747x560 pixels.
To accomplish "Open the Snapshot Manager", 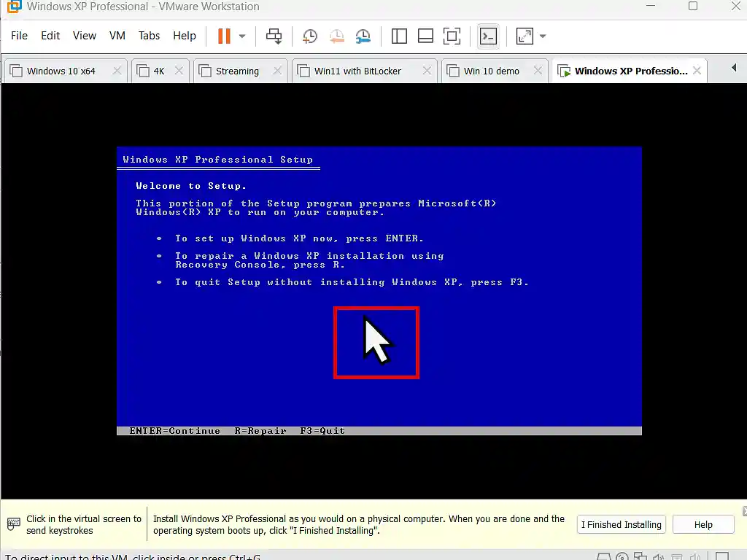I will (x=363, y=35).
